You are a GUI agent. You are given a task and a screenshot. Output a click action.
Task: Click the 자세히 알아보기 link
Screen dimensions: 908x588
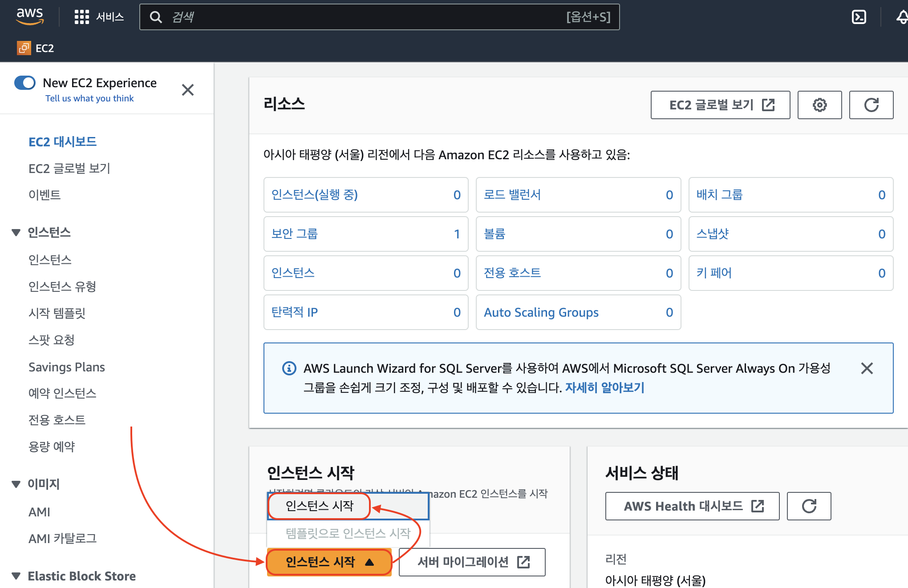point(604,387)
